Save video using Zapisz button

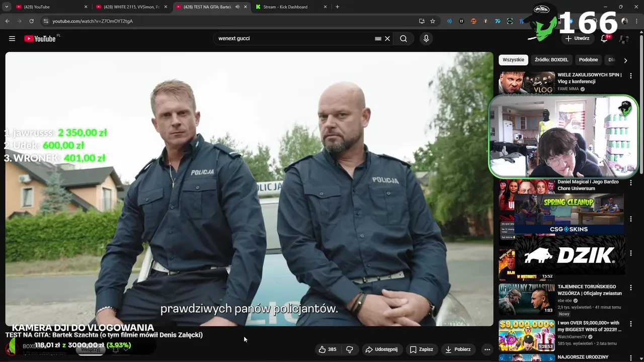(421, 349)
